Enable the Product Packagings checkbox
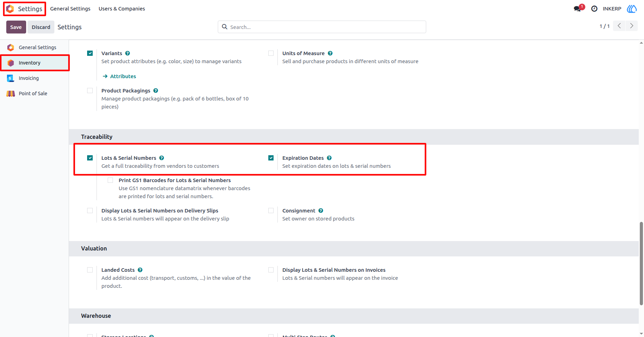This screenshot has height=337, width=644. (x=90, y=91)
